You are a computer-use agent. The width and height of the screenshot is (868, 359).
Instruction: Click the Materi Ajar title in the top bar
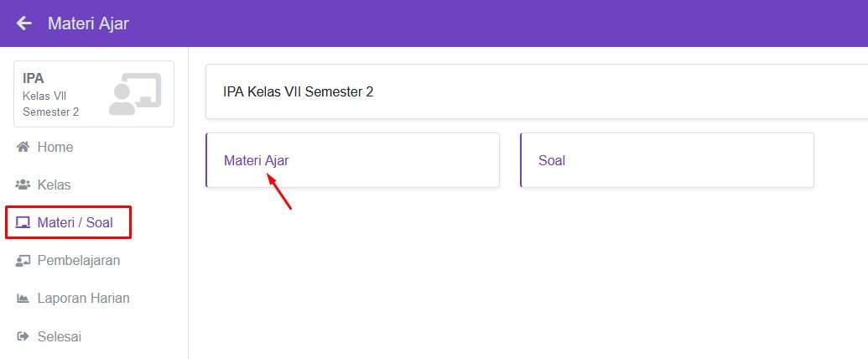coord(88,23)
